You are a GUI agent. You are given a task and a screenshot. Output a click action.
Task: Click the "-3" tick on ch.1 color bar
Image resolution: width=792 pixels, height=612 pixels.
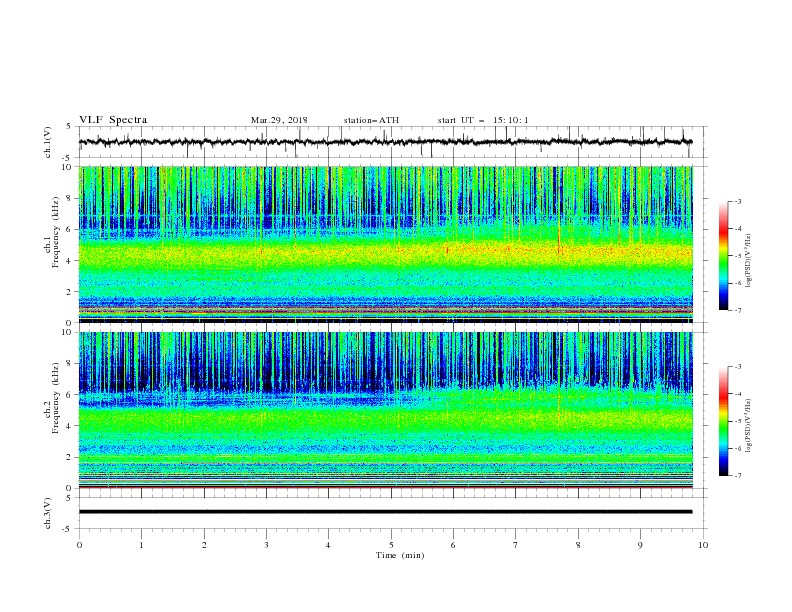(738, 201)
